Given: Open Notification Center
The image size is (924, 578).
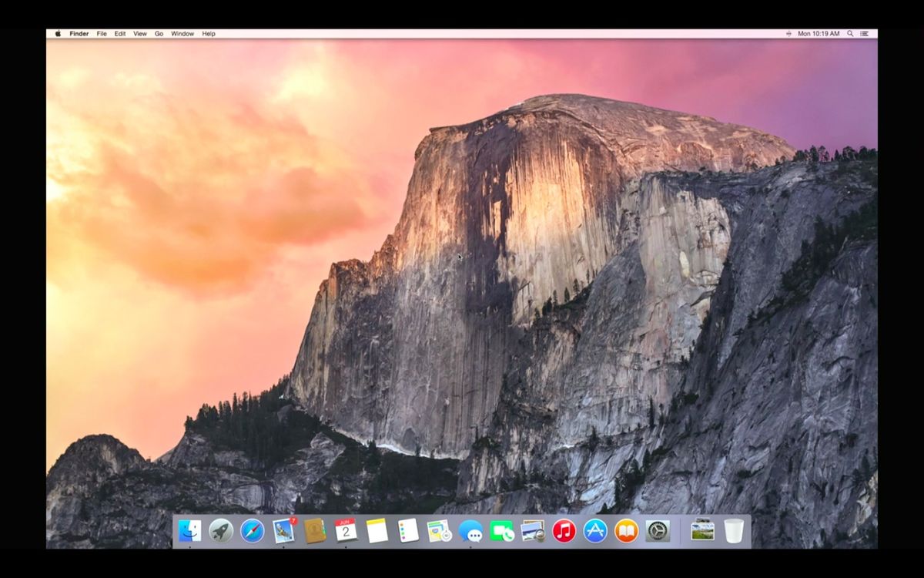Looking at the screenshot, I should pyautogui.click(x=863, y=33).
